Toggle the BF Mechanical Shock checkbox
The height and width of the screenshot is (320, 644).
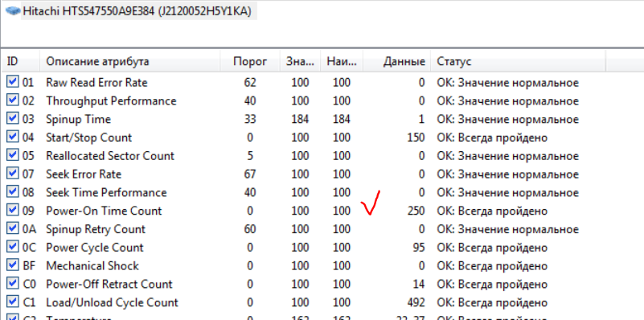12,265
